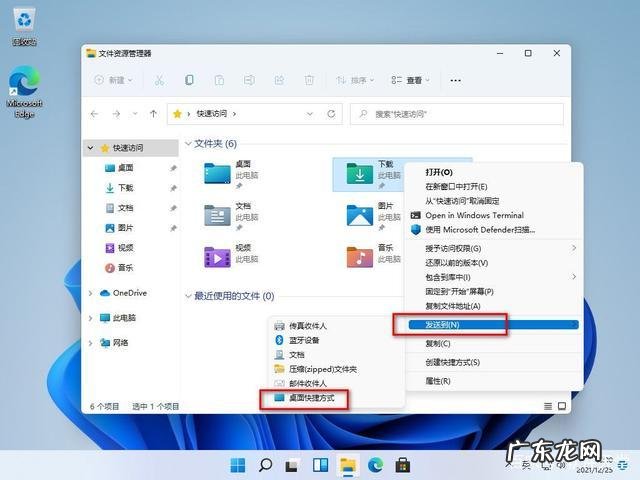Choose 桌面快捷方式 in Send to submenu
This screenshot has width=640, height=480.
click(337, 398)
